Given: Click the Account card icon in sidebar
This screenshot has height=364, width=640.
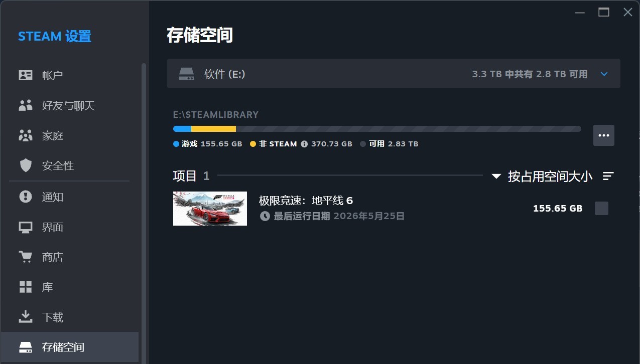Looking at the screenshot, I should click(x=25, y=75).
